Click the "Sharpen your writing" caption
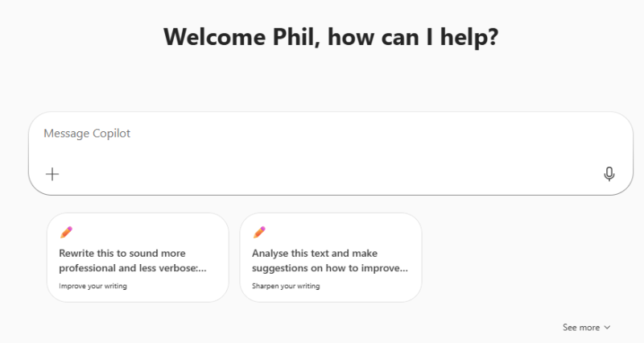 286,286
